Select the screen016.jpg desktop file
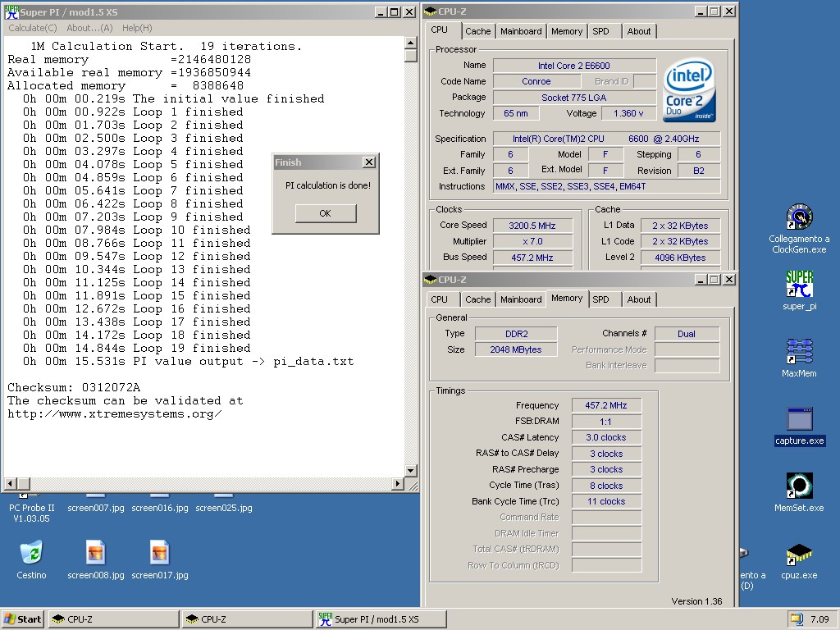Screen dimensions: 840x630 pyautogui.click(x=160, y=507)
